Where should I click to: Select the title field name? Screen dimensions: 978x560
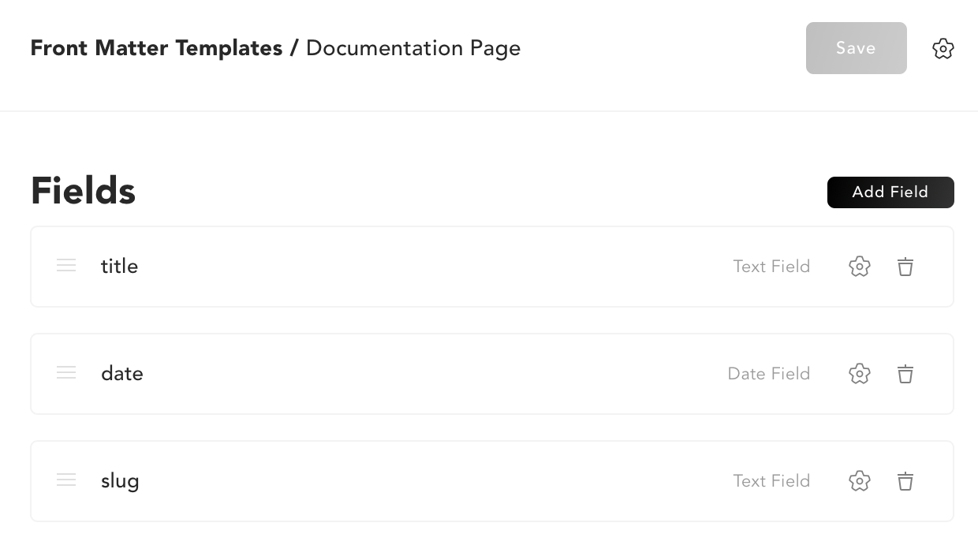pos(120,267)
